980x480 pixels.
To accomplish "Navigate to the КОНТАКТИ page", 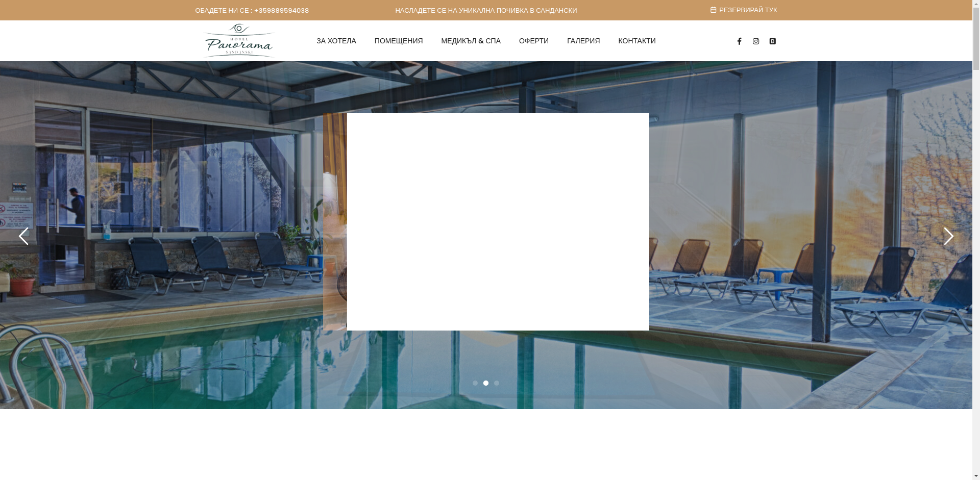I will 637,41.
